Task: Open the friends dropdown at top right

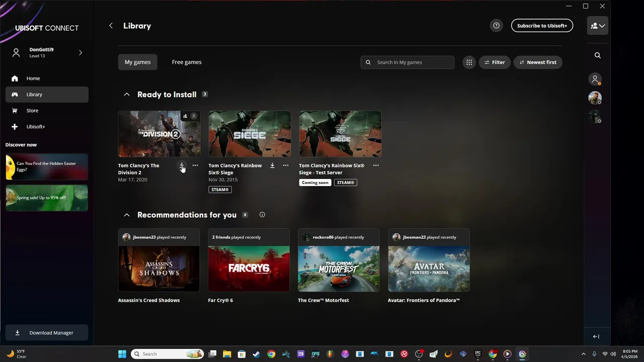Action: coord(598,26)
